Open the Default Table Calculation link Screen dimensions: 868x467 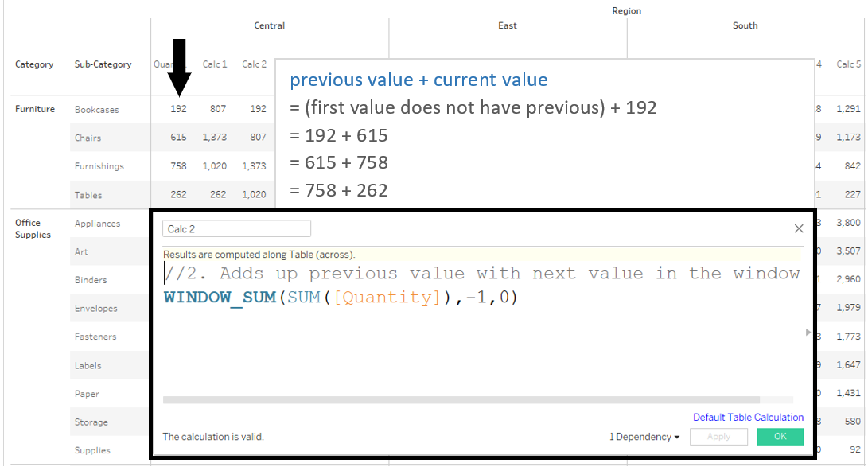pos(748,417)
